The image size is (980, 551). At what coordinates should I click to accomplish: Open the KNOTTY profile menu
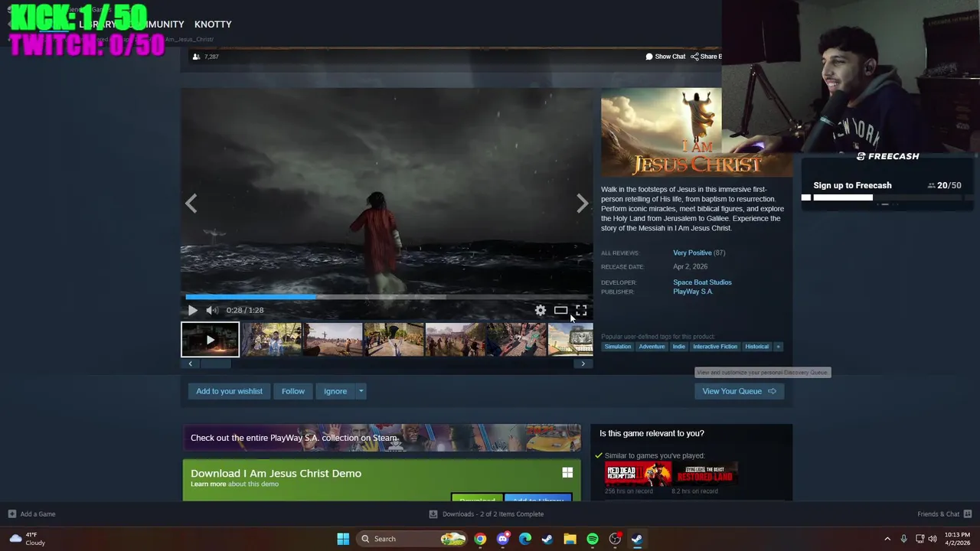(x=213, y=24)
